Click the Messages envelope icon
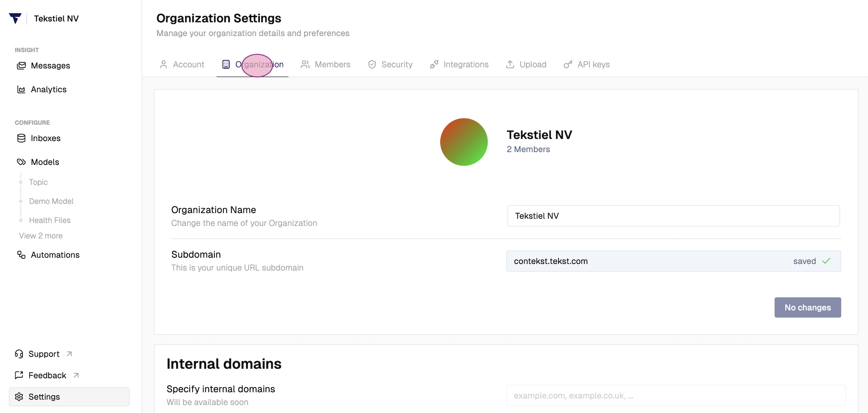The height and width of the screenshot is (413, 868). point(21,65)
